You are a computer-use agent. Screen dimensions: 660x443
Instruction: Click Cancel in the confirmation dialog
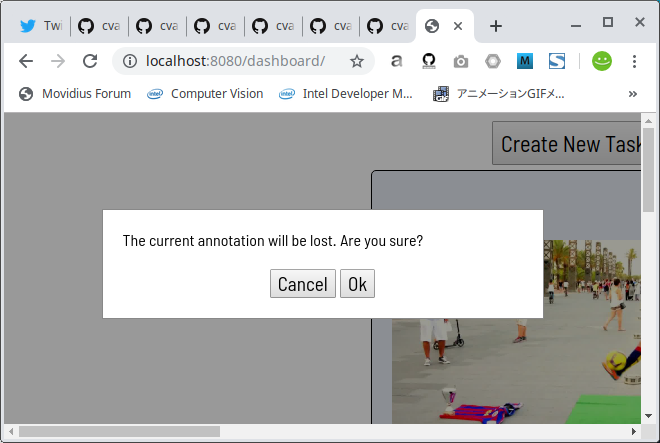[x=303, y=284]
